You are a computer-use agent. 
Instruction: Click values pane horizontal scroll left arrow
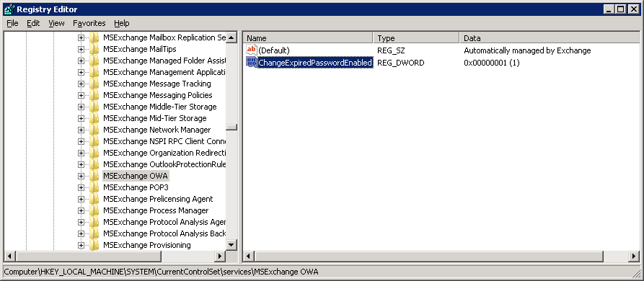click(249, 257)
